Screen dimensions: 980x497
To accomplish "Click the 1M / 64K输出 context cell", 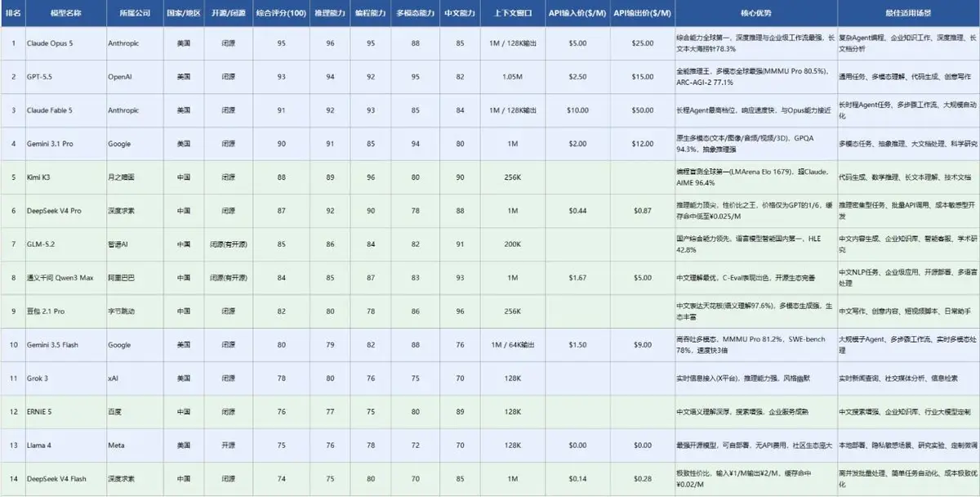I will (x=512, y=345).
